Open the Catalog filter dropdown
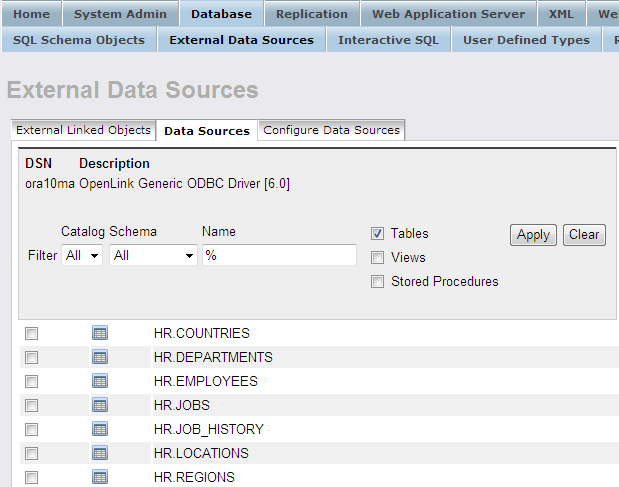This screenshot has height=487, width=619. click(82, 256)
